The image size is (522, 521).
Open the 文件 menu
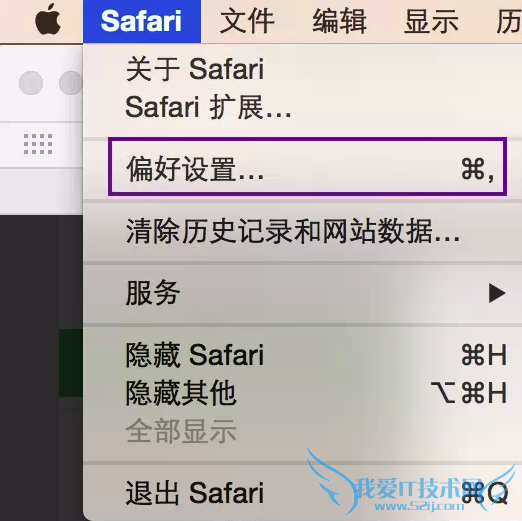click(247, 21)
